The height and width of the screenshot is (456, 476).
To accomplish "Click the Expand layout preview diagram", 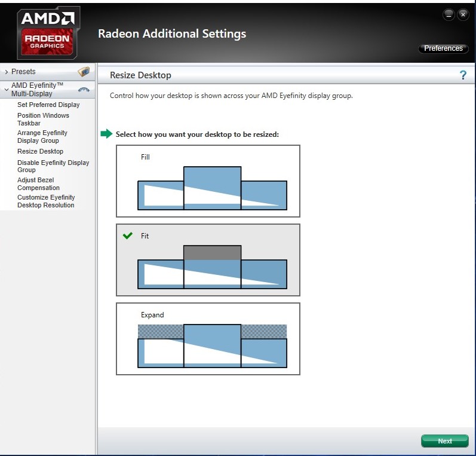I will point(212,345).
